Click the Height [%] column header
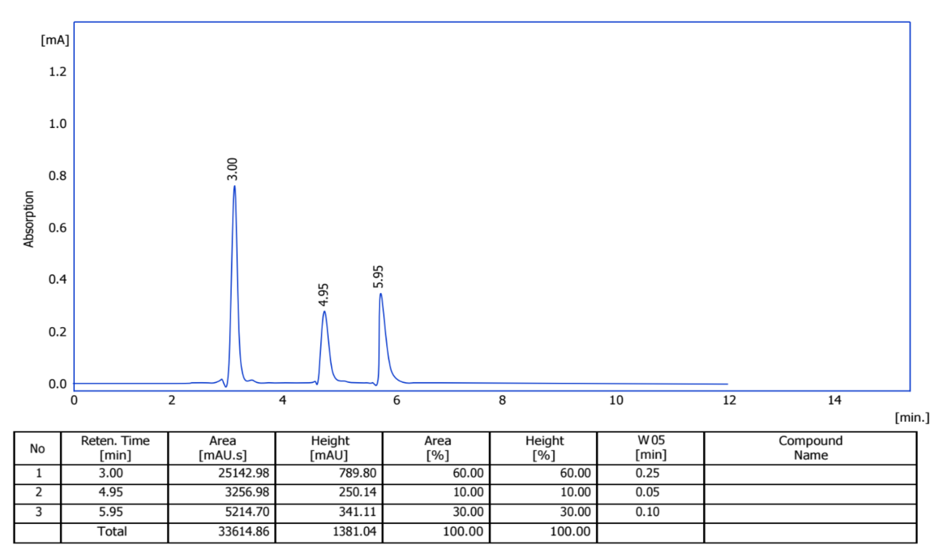The image size is (941, 560). pyautogui.click(x=544, y=448)
